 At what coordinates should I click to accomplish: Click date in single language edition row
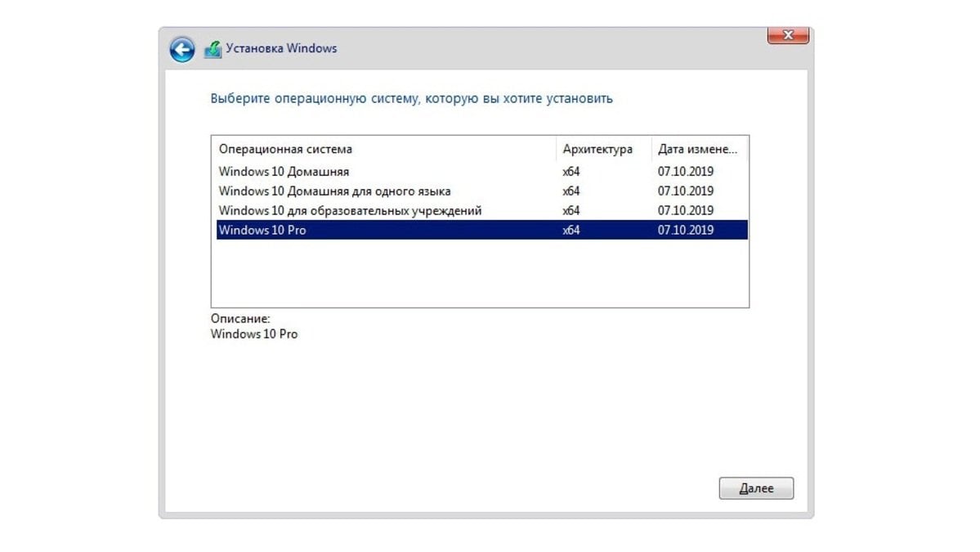pos(685,191)
